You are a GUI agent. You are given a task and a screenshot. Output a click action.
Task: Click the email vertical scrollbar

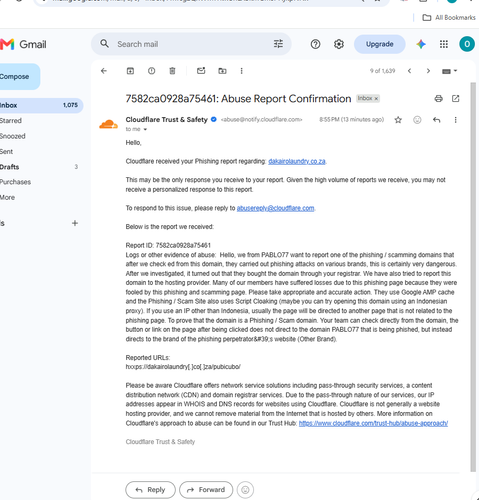pos(473,277)
